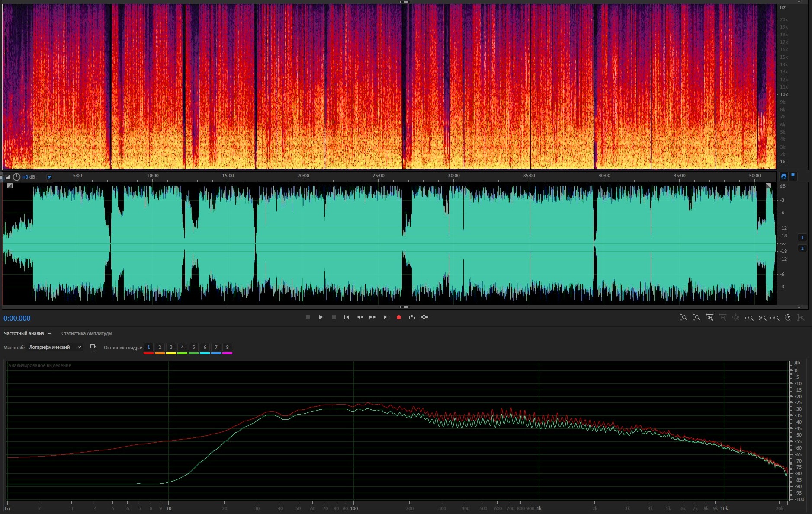Click the red Record button
Screen dimensions: 812x514
click(x=398, y=317)
